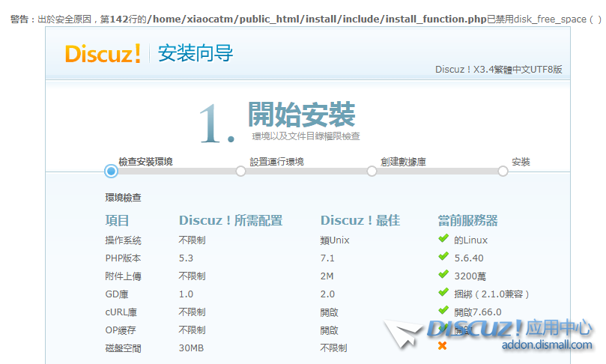Click the progress bar between steps one and two
The width and height of the screenshot is (606, 364).
coord(176,172)
